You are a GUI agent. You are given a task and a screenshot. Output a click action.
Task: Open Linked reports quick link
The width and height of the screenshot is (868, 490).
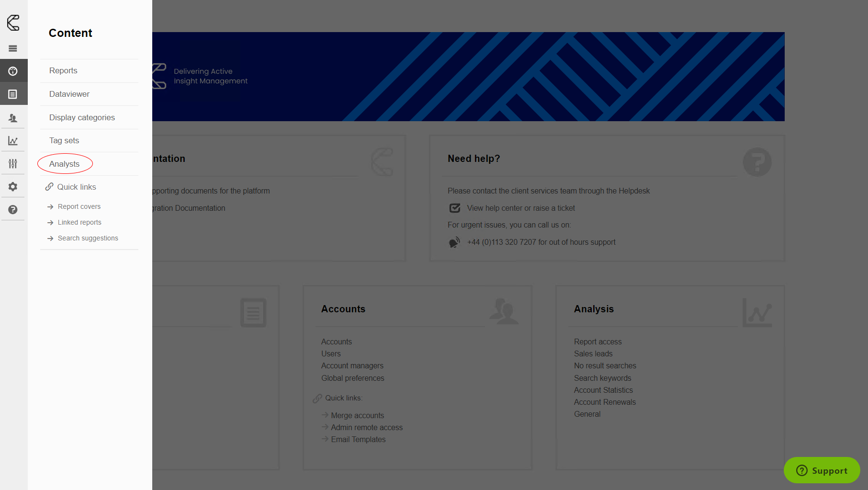click(x=79, y=223)
